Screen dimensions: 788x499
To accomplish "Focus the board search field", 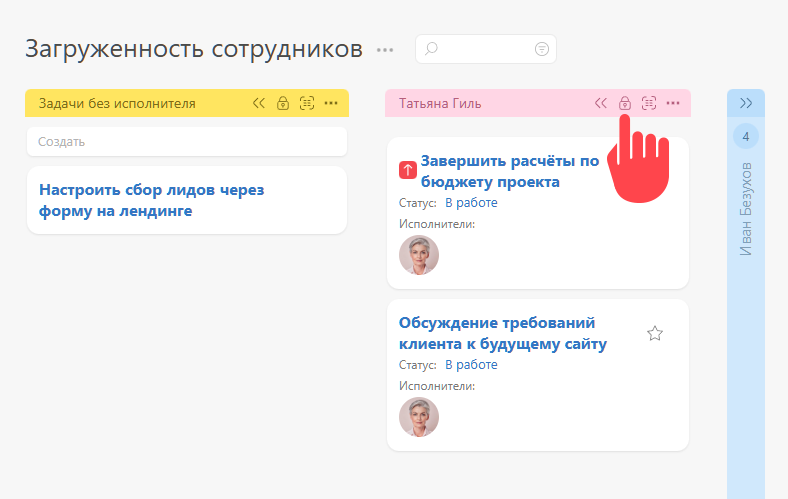I will 485,49.
